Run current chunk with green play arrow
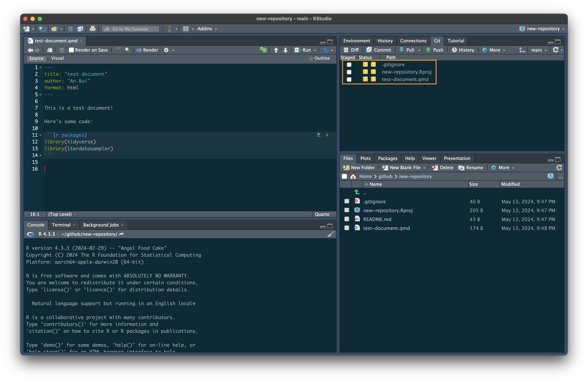The image size is (588, 382). click(x=327, y=135)
